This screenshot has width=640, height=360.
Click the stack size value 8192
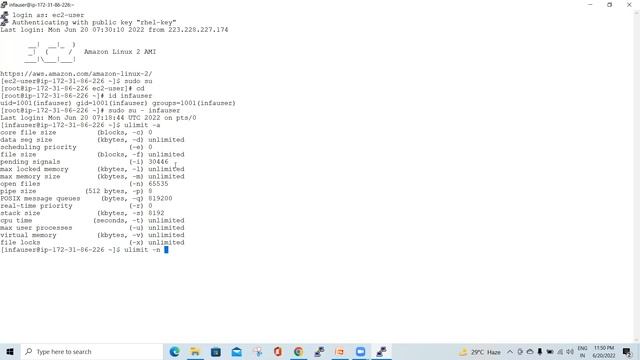coord(156,213)
